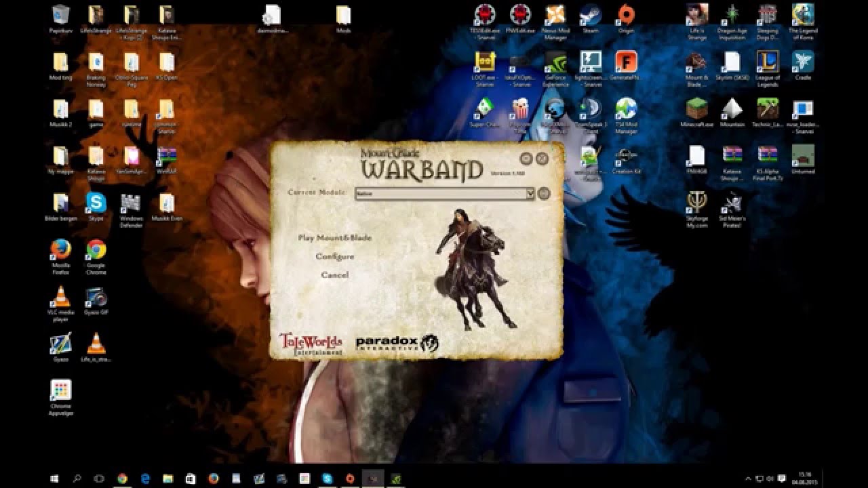Select the Sleeping Dogs desktop shortcut
Viewport: 868px width, 488px height.
[768, 22]
